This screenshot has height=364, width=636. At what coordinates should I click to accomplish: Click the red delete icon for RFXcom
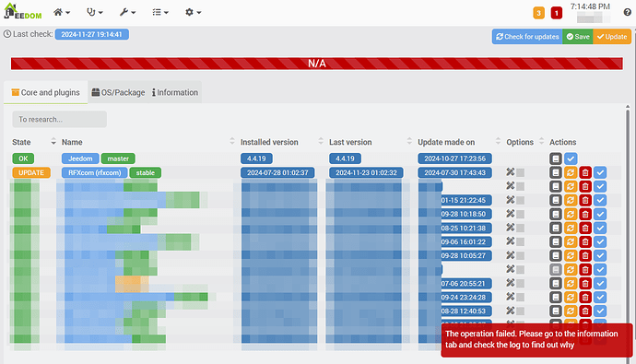585,172
